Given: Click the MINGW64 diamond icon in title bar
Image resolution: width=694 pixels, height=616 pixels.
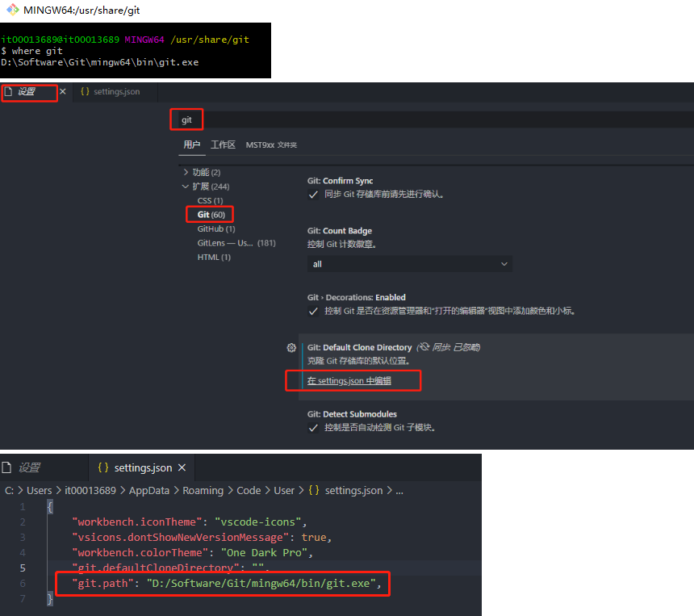Looking at the screenshot, I should coord(11,10).
